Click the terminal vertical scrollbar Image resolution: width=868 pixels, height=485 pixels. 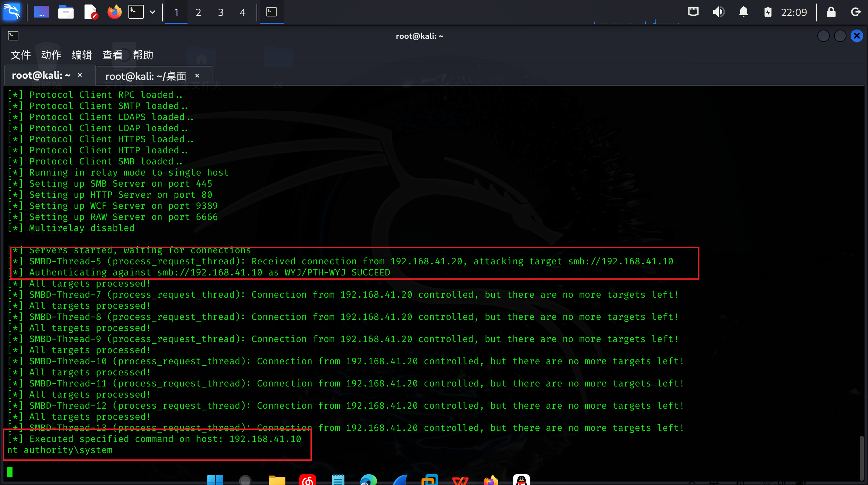pos(861,457)
